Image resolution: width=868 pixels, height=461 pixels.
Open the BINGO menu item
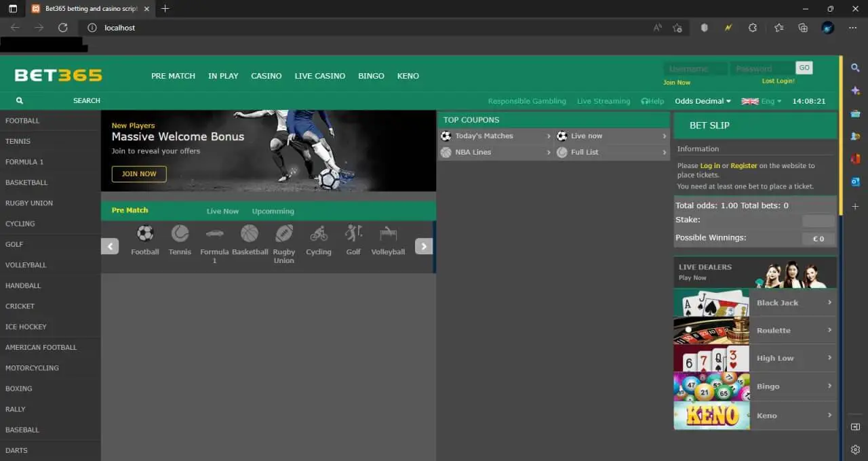tap(371, 76)
